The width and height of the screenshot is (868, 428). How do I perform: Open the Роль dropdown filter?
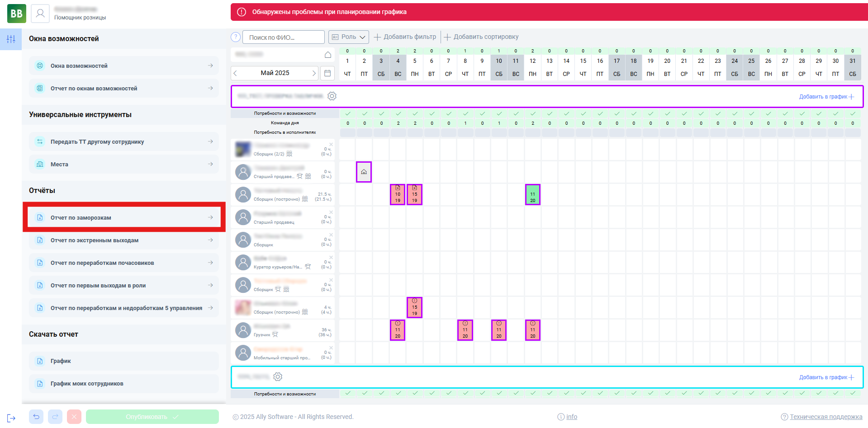tap(349, 37)
